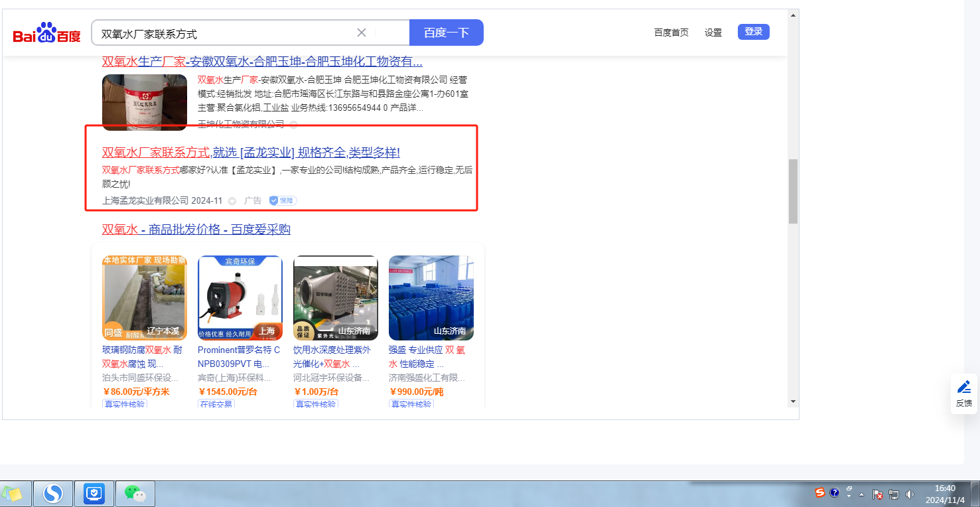This screenshot has width=980, height=507.
Task: Open WeChat from the taskbar
Action: point(135,494)
